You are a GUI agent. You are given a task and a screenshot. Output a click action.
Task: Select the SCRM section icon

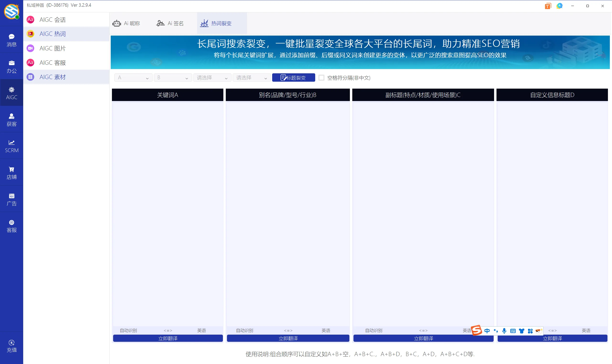pos(11,146)
